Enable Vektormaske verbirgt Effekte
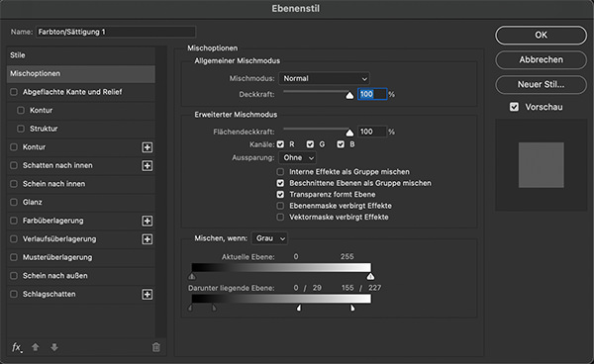The image size is (594, 364). click(280, 218)
